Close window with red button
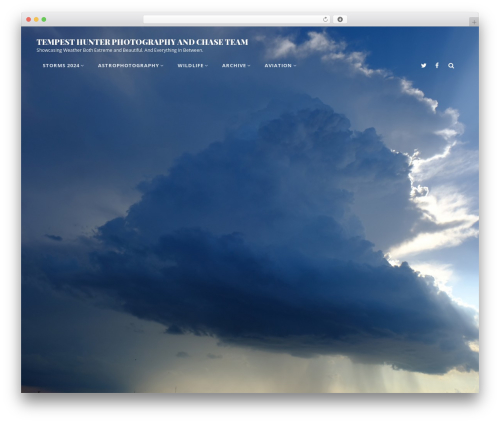The width and height of the screenshot is (500, 423). coord(29,20)
